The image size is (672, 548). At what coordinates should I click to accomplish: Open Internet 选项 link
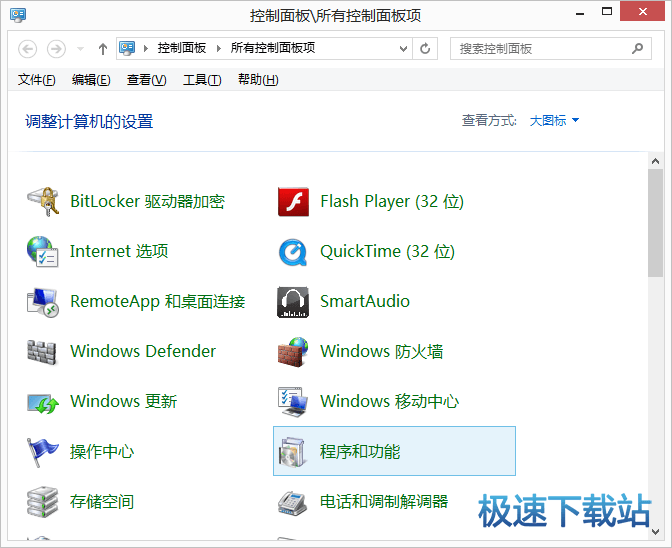[x=119, y=252]
